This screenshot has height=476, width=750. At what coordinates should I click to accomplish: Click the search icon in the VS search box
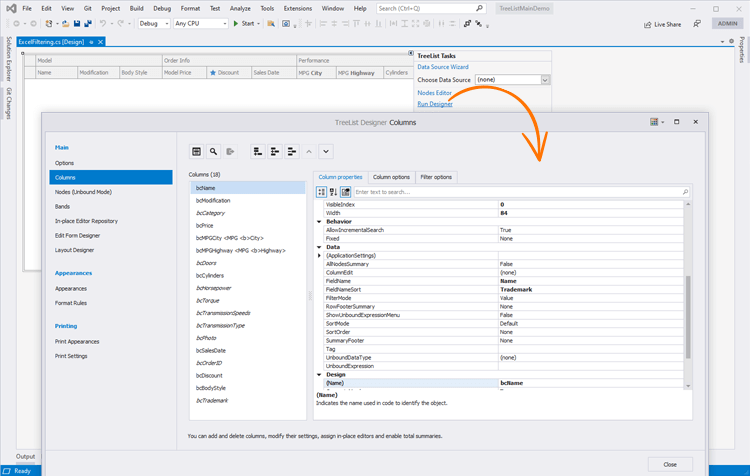click(x=479, y=8)
